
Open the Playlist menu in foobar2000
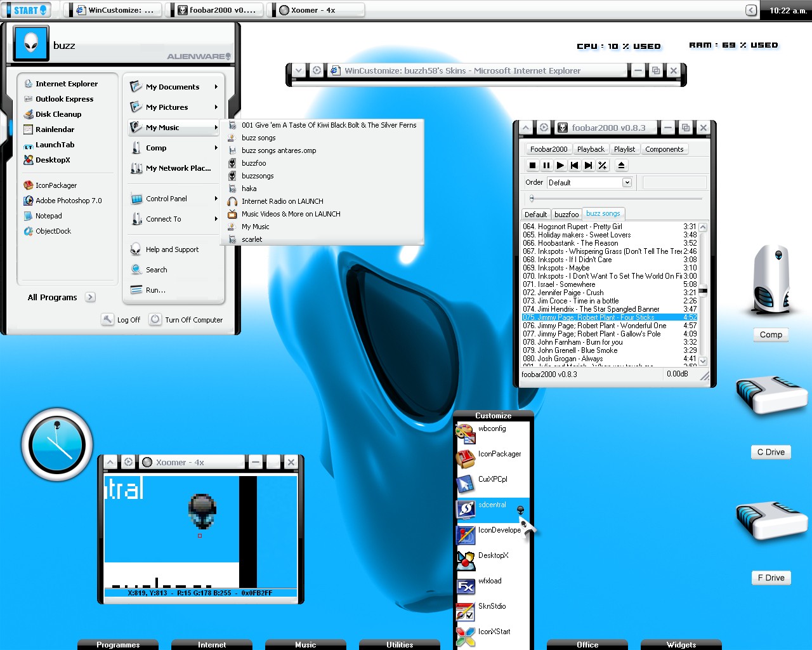(x=624, y=149)
